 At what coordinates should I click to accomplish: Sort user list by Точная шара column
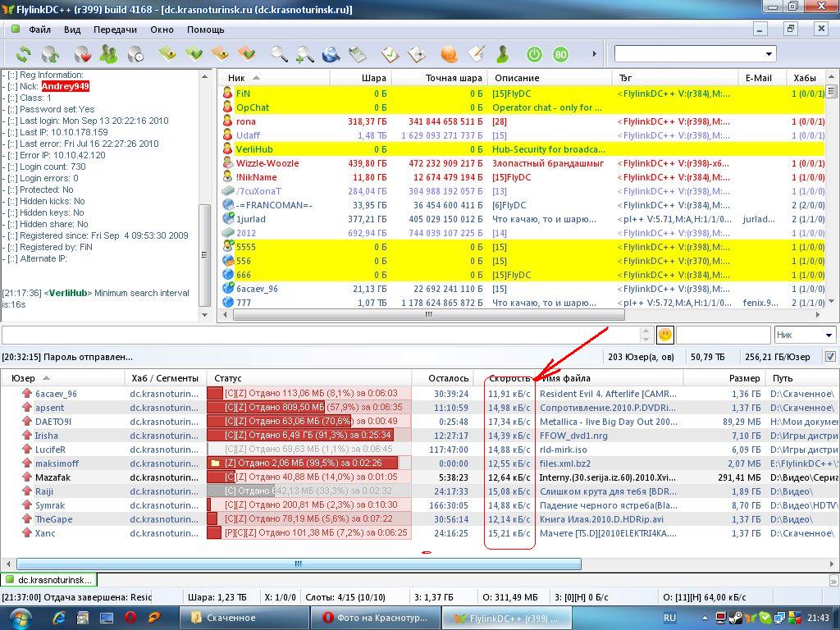(x=440, y=78)
